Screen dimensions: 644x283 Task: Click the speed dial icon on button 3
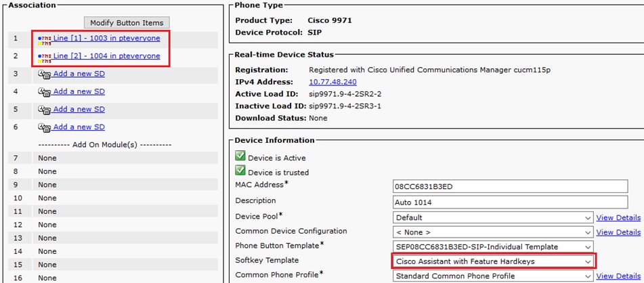[x=45, y=74]
